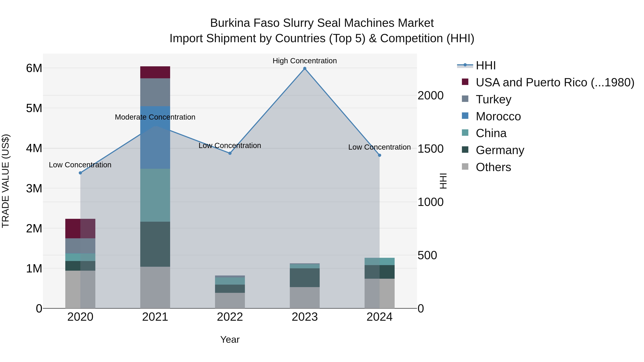This screenshot has height=362, width=644.
Task: Click the Turkey segment in 2020 bar
Action: [80, 246]
